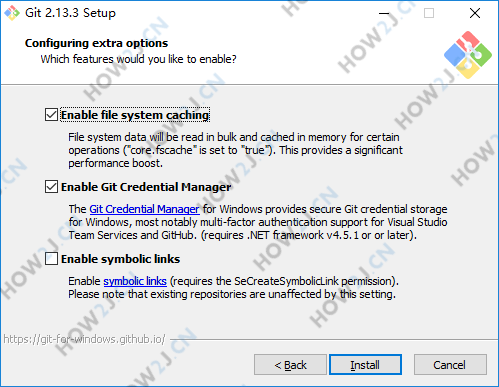
Task: Click the Configuring extra options heading
Action: point(96,43)
